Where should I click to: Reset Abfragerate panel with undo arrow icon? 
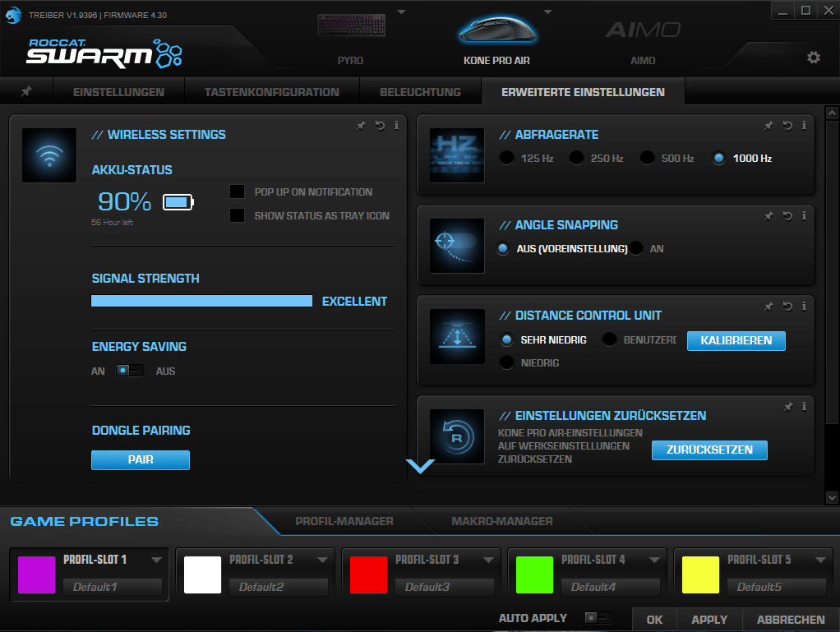tap(787, 126)
